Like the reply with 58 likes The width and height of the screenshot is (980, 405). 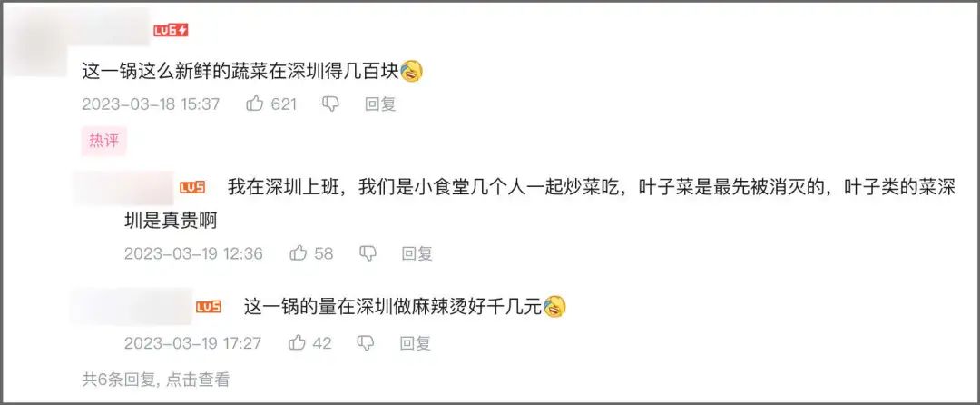299,253
